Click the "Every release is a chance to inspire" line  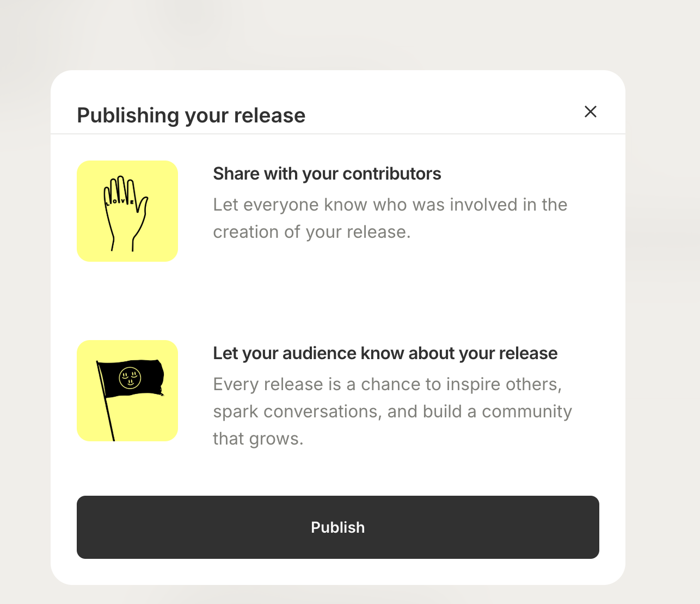[387, 384]
